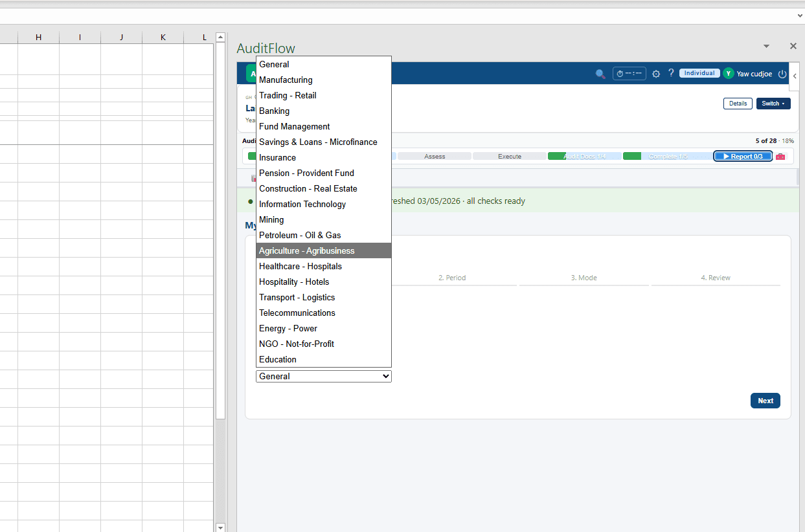
Task: Select the Assess stage
Action: pyautogui.click(x=435, y=157)
